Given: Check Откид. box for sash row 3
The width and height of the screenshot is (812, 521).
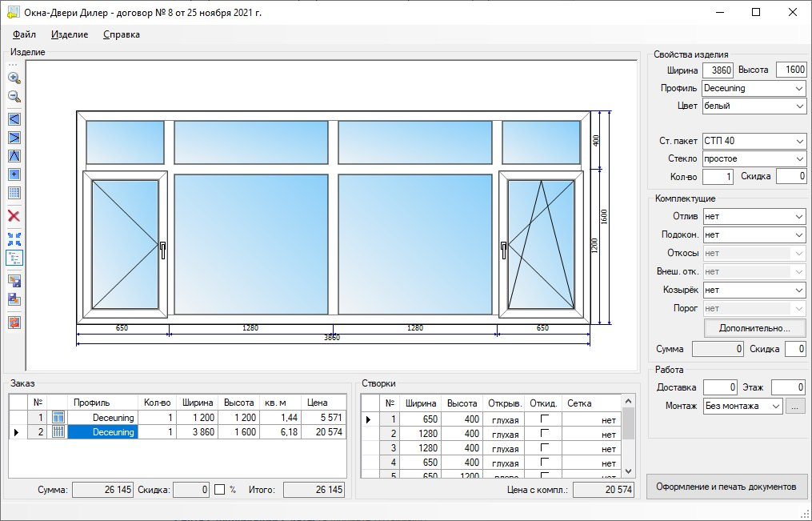Looking at the screenshot, I should click(x=545, y=448).
